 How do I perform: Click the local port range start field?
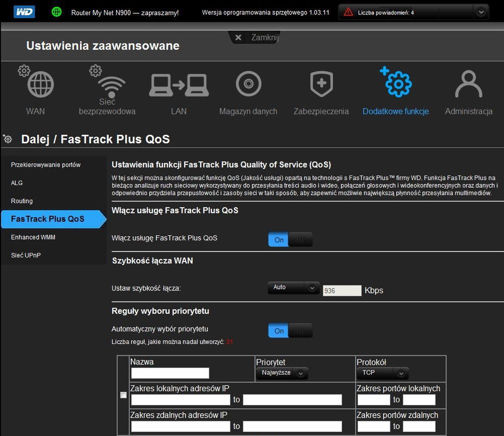374,400
